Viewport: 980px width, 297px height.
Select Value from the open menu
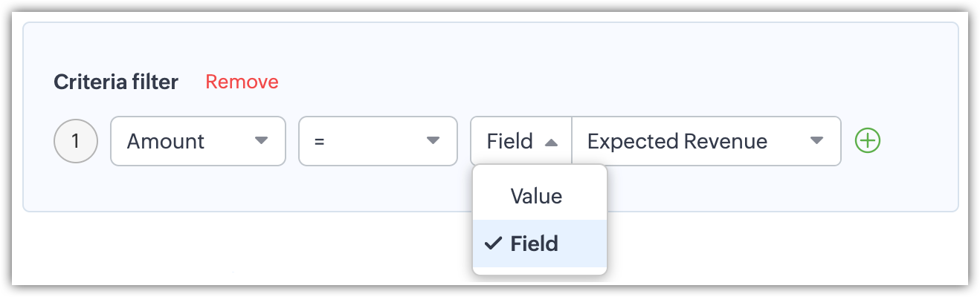coord(536,196)
